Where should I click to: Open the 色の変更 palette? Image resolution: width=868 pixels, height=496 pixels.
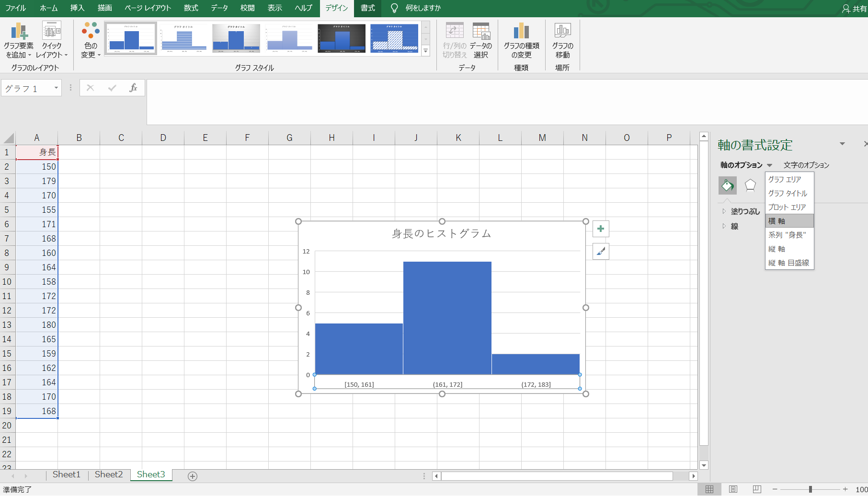click(x=91, y=40)
